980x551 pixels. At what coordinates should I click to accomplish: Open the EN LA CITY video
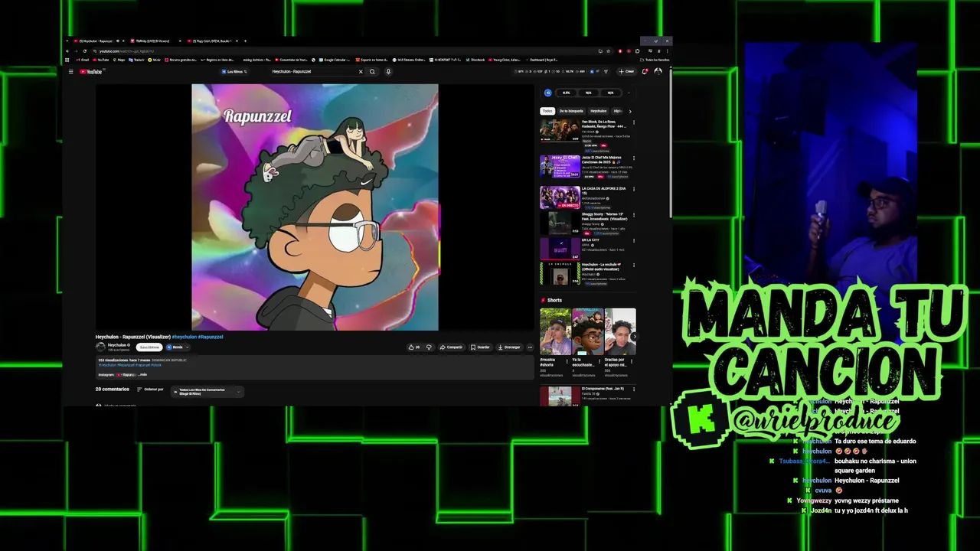coord(560,249)
